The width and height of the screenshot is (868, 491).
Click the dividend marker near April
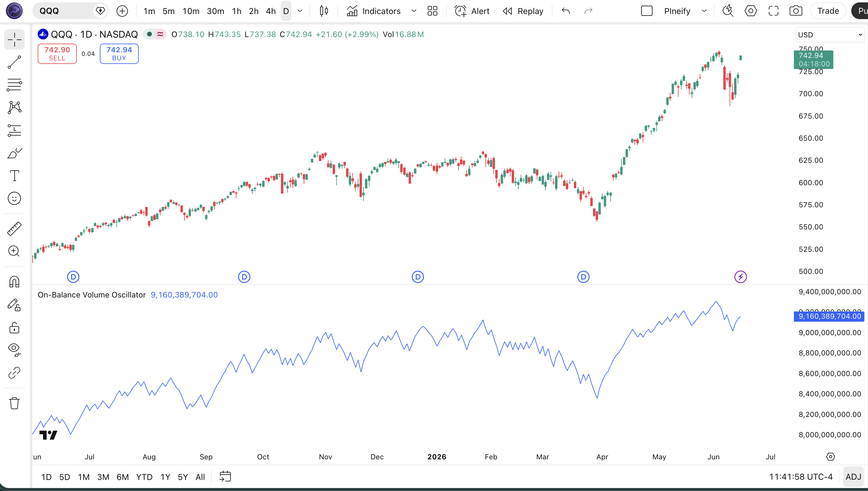[x=583, y=277]
